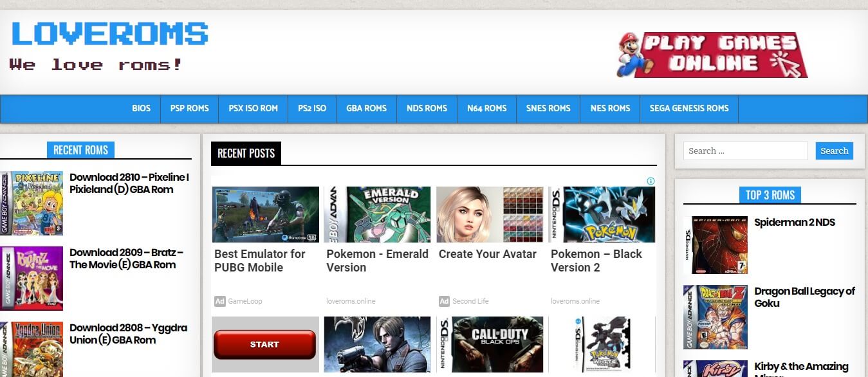868x377 pixels.
Task: Open the BIOS menu item
Action: 141,108
